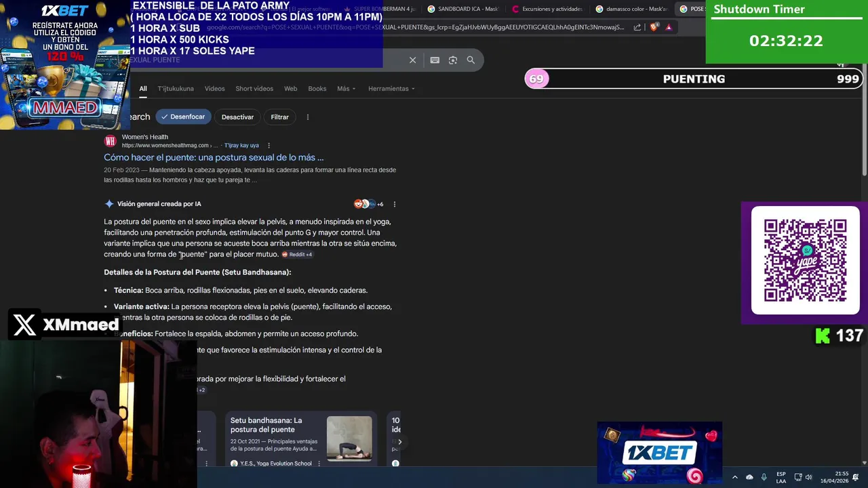Click the magnifier search button
The height and width of the screenshot is (488, 868).
coord(471,60)
